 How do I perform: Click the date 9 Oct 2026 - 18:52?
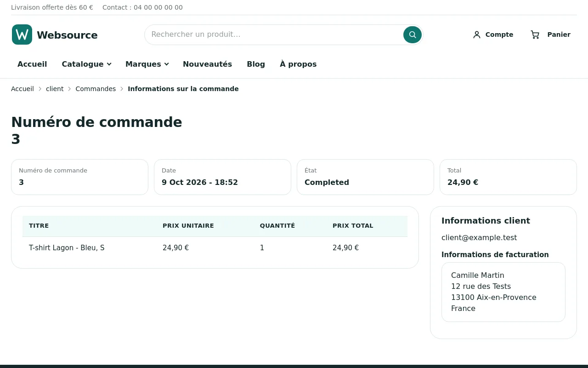tap(200, 182)
